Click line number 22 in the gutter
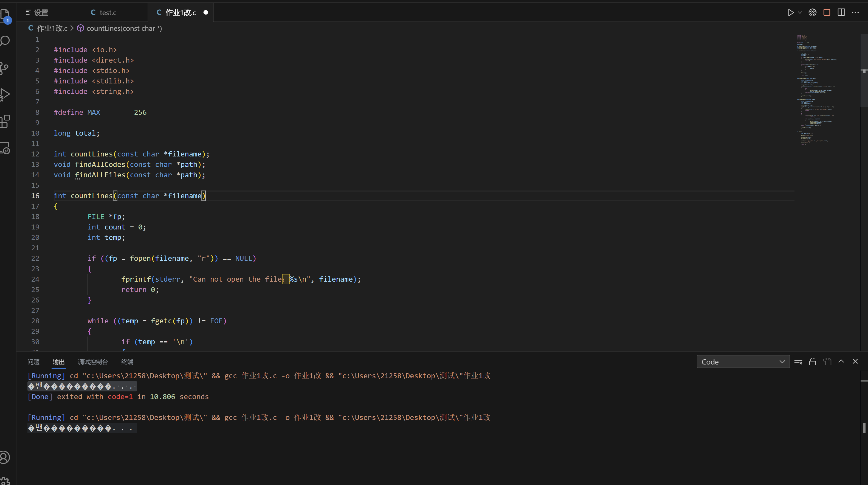This screenshot has height=485, width=868. 35,259
